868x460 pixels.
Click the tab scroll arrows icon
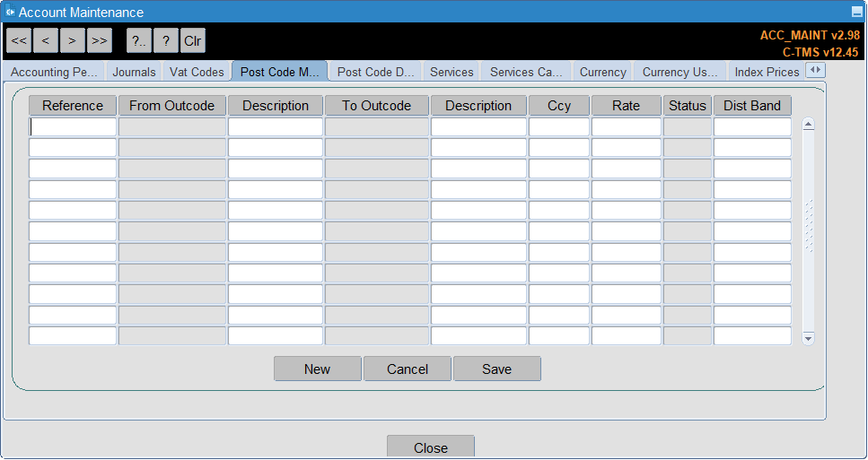816,70
